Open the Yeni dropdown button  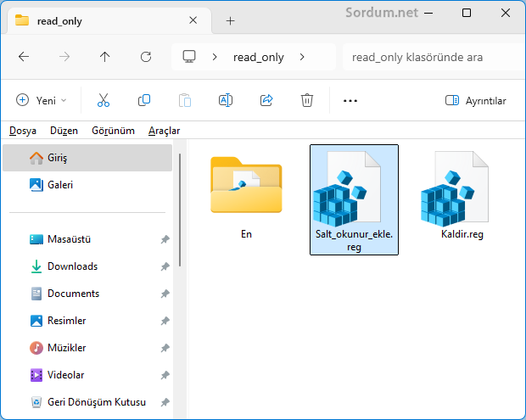coord(41,100)
